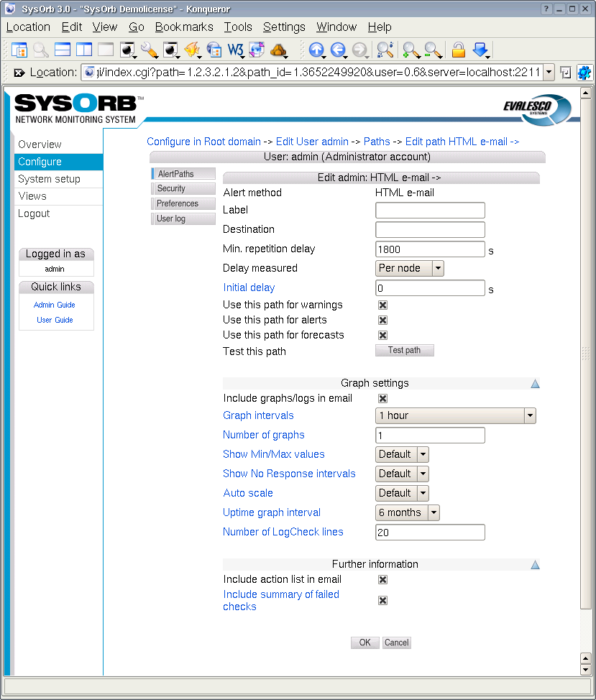596x700 pixels.
Task: Click the Destination input field
Action: click(430, 229)
